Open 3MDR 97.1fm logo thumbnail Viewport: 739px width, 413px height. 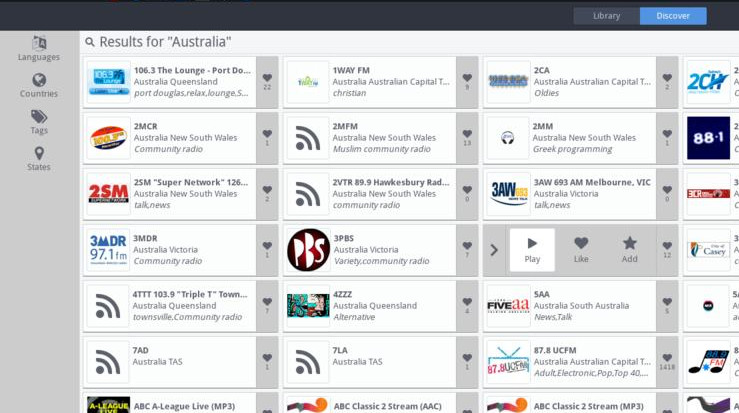click(108, 250)
